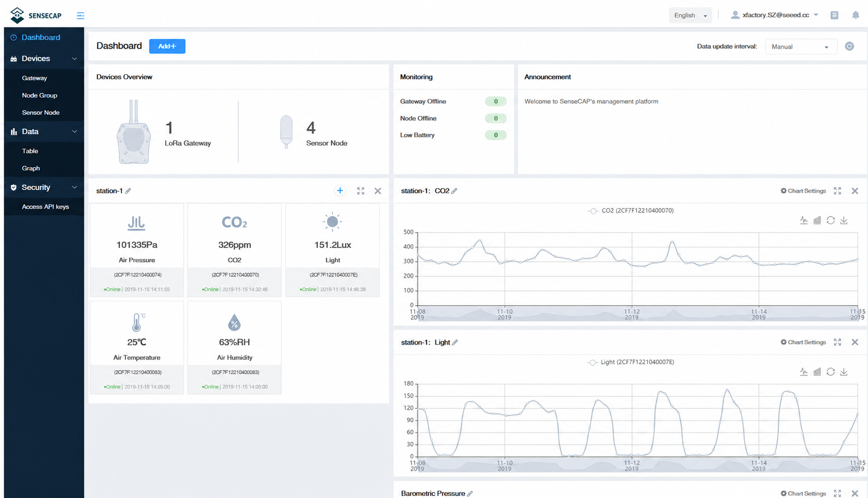Expand the station-1 panel to fullscreen
The image size is (868, 498).
pos(360,191)
